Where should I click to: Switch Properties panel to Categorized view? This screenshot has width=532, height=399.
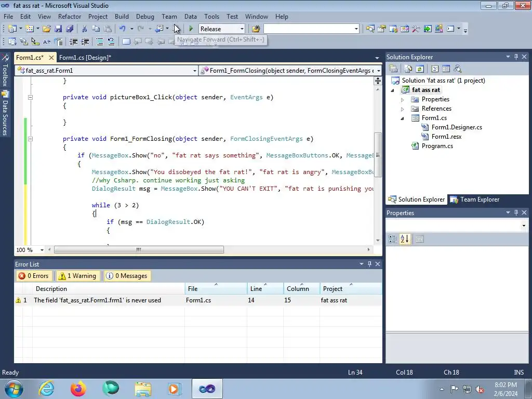(393, 239)
